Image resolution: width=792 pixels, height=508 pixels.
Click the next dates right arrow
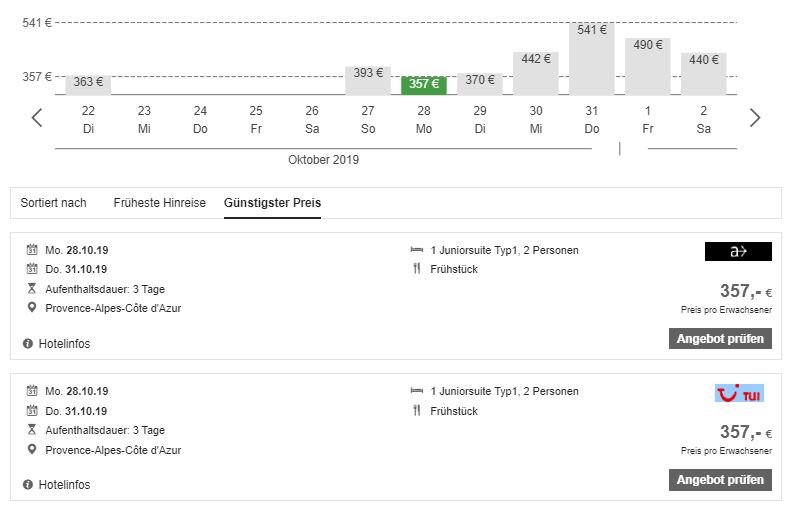pyautogui.click(x=755, y=118)
